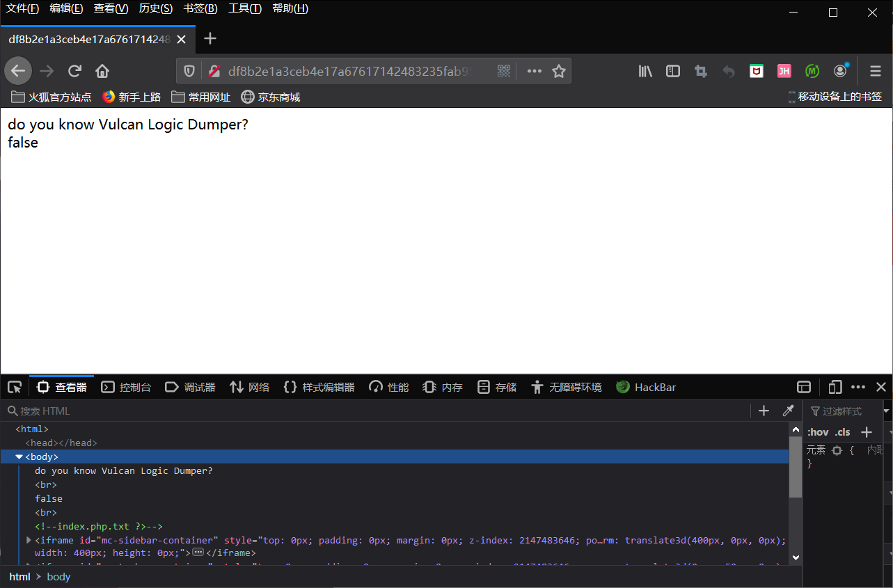The height and width of the screenshot is (588, 893).
Task: Toggle the sidebar view icon
Action: click(673, 71)
